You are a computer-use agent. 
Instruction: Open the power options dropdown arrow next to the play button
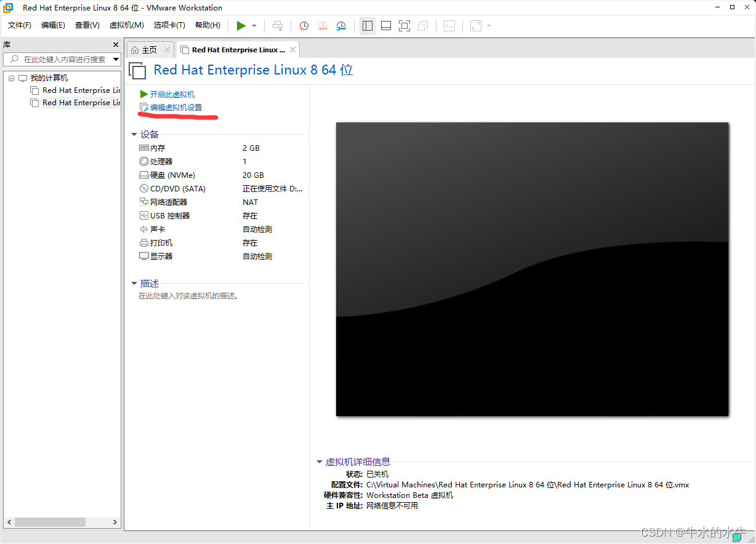pyautogui.click(x=254, y=26)
